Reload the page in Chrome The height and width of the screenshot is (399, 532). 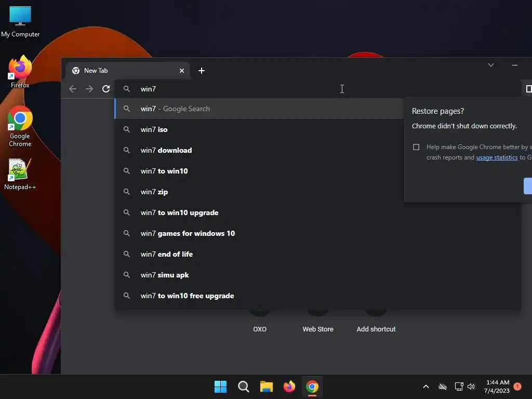pyautogui.click(x=106, y=89)
